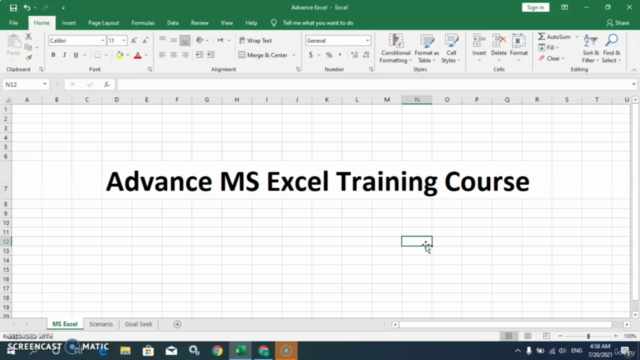The image size is (640, 360).
Task: Align text to the right
Action: (x=185, y=55)
